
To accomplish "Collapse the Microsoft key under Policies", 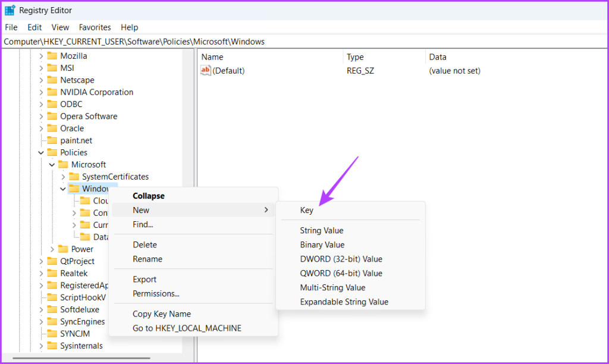I will [52, 165].
